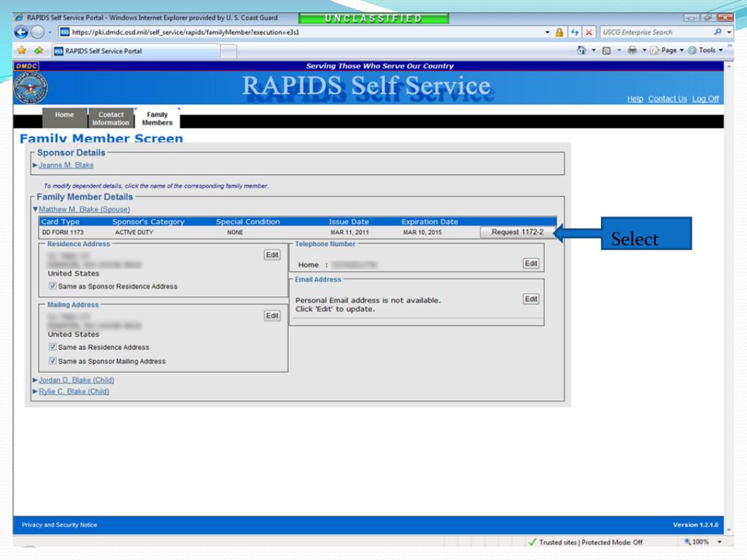Open the Jordan D. Blake (Child) link
This screenshot has height=560, width=747.
[76, 380]
